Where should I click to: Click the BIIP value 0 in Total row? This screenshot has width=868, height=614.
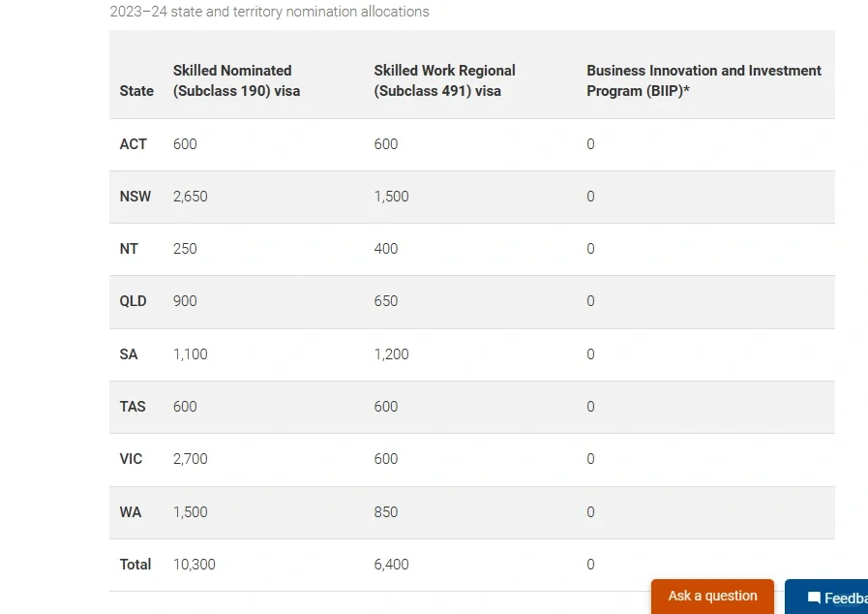(x=590, y=565)
